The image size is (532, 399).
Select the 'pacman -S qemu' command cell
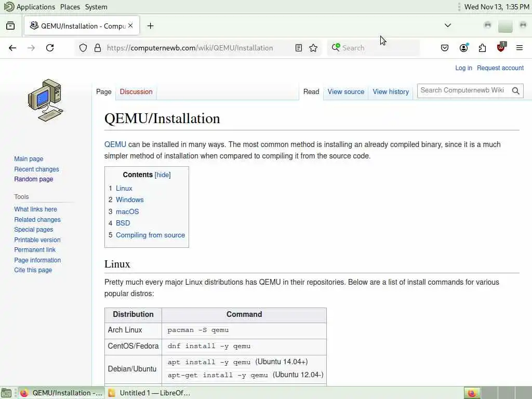[244, 330]
